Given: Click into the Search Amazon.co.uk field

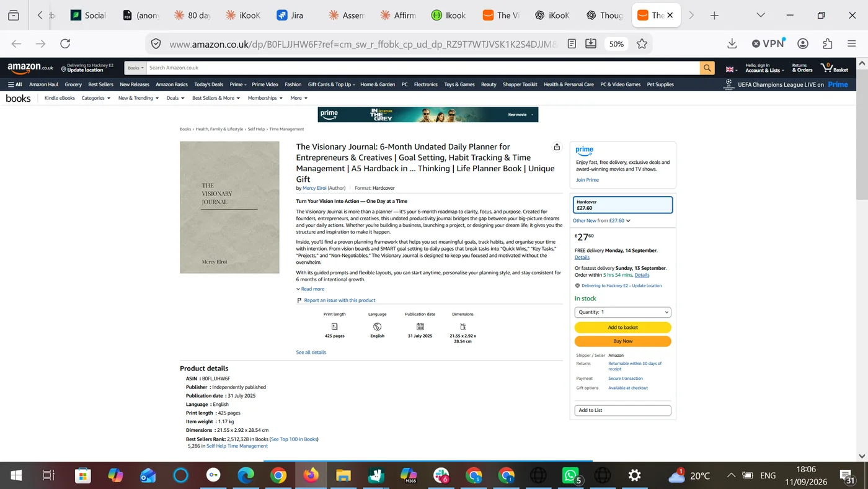Looking at the screenshot, I should coord(423,68).
